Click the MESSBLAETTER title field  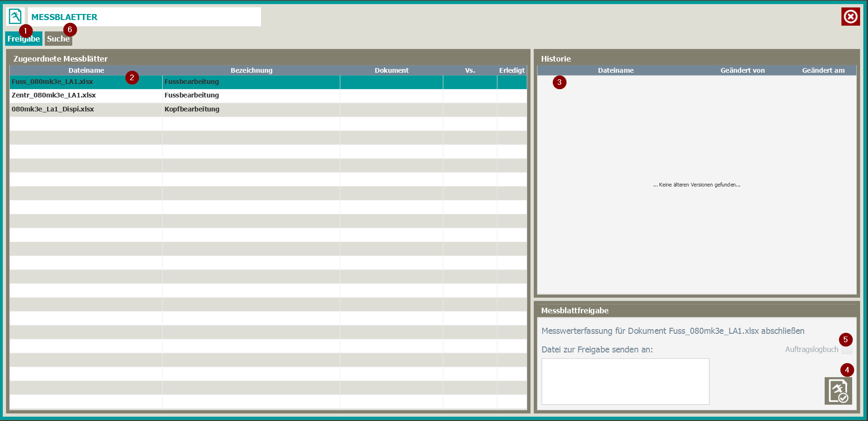pos(144,17)
